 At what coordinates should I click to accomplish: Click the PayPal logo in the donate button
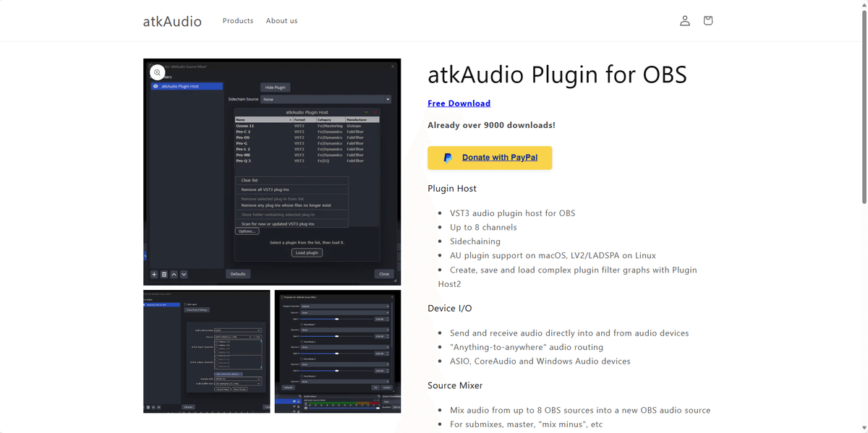pyautogui.click(x=448, y=158)
